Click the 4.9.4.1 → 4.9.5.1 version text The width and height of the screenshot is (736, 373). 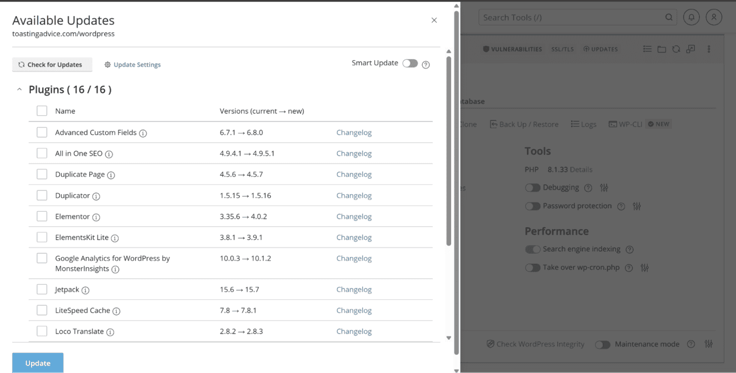247,153
